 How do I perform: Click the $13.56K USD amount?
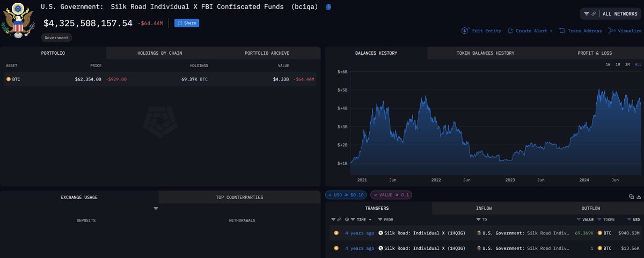pyautogui.click(x=631, y=248)
